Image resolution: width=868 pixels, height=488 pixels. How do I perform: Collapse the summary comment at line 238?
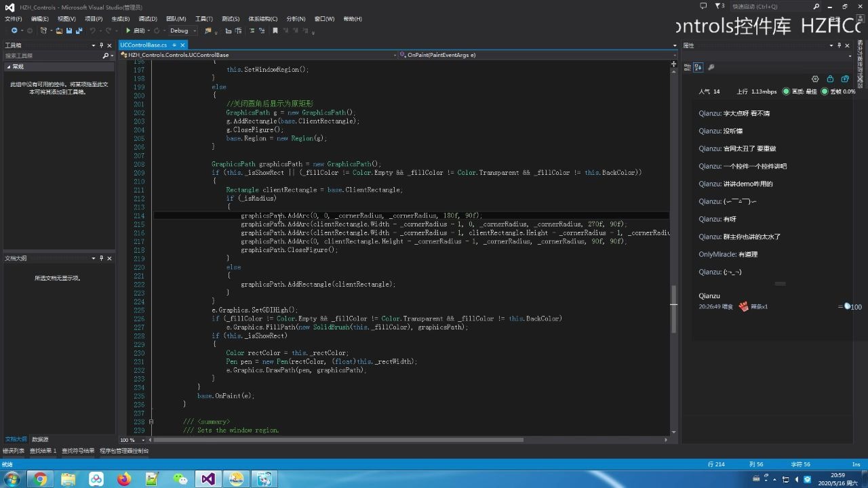151,422
